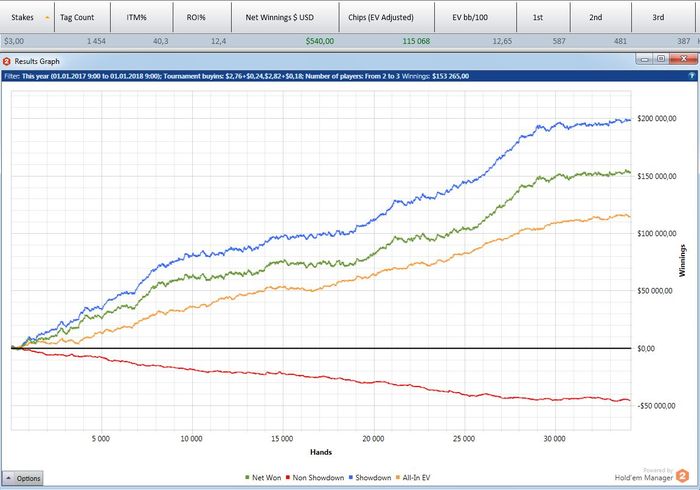The width and height of the screenshot is (700, 490).
Task: Click the filter description text bar
Action: 349,76
